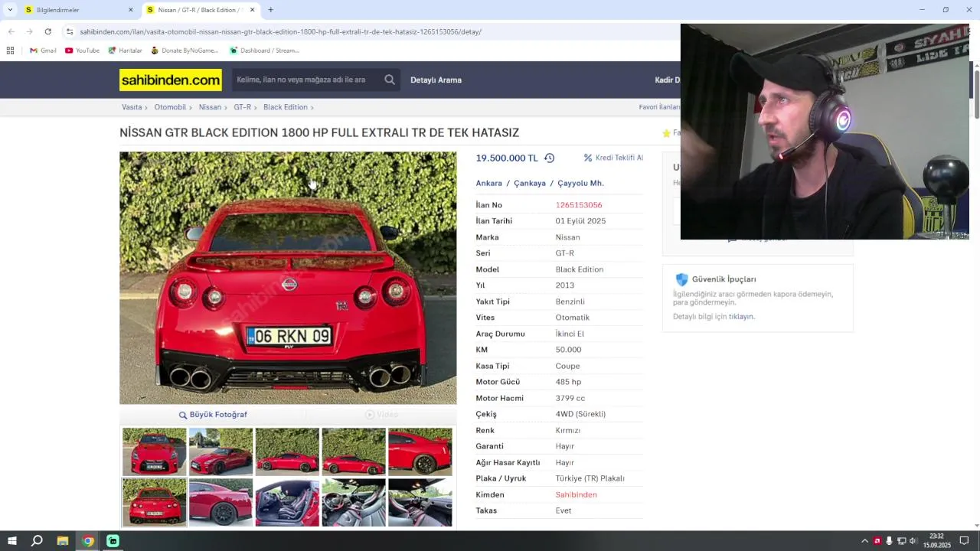Close the Bilgilendirmeler tab
This screenshot has height=551, width=980.
click(x=130, y=10)
